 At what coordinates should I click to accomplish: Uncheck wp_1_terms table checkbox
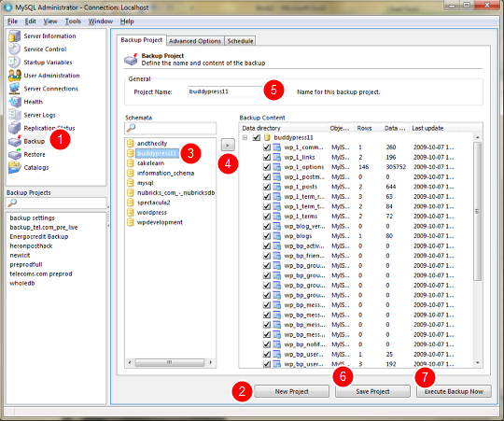[x=267, y=217]
